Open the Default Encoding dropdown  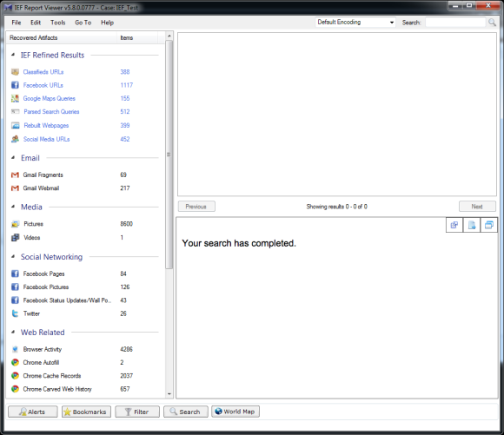coord(355,23)
